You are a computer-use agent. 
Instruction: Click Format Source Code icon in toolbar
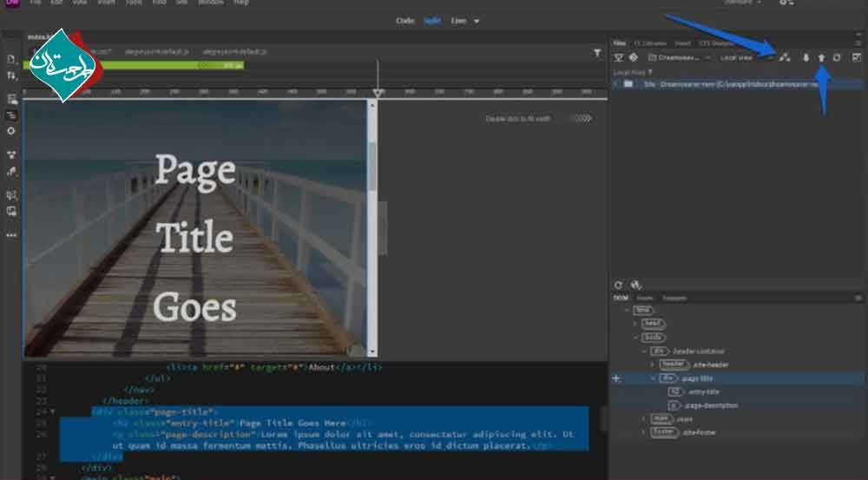pos(11,172)
